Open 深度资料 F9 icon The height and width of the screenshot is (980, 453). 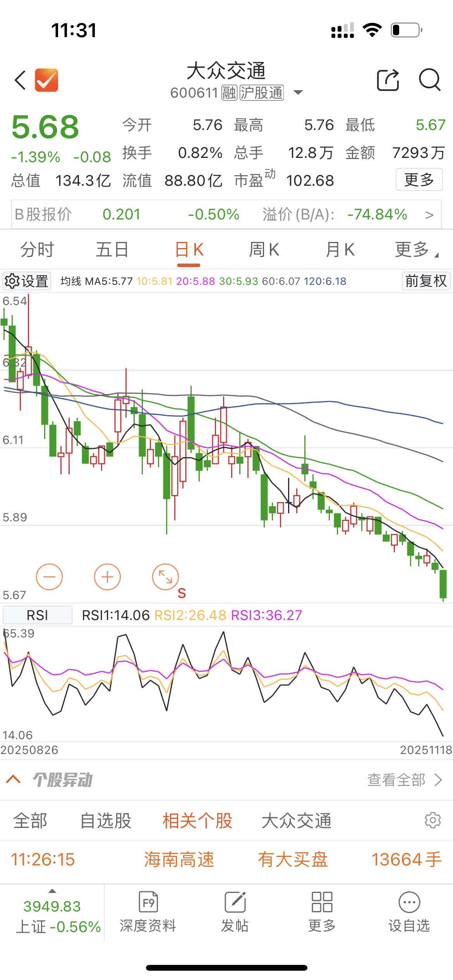click(x=148, y=902)
